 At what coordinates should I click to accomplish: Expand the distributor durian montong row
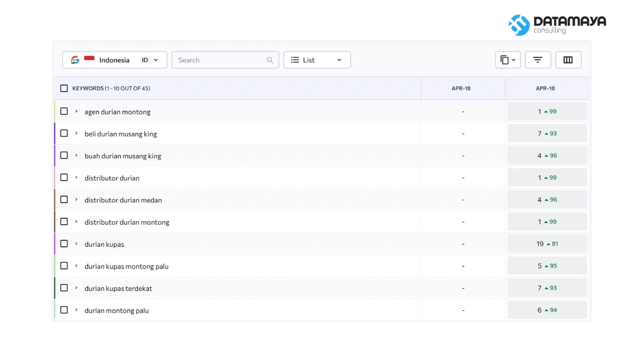76,222
